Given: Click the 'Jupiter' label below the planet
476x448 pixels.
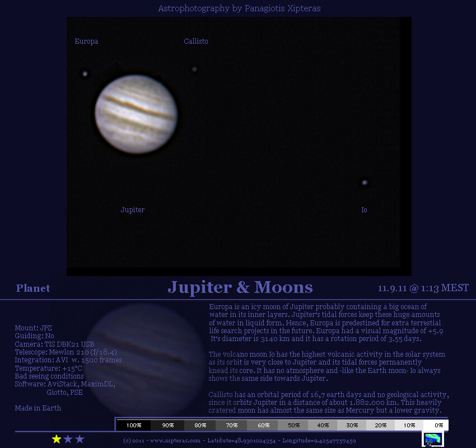Looking at the screenshot, I should (x=133, y=209).
